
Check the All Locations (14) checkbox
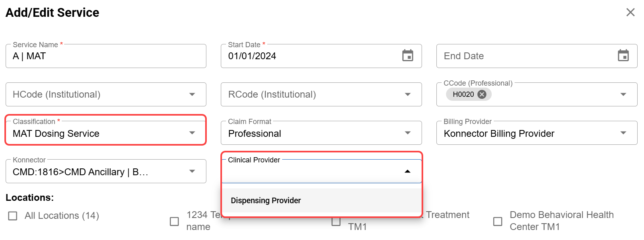[13, 216]
